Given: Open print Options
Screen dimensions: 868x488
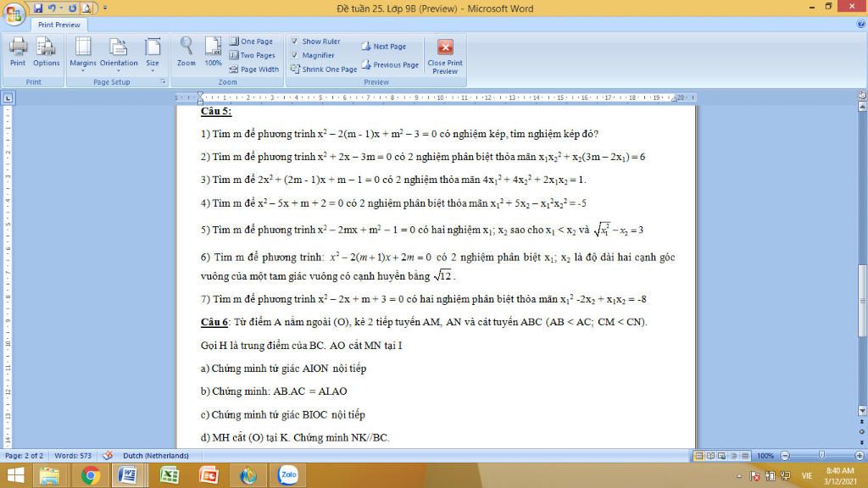Looking at the screenshot, I should [x=46, y=52].
